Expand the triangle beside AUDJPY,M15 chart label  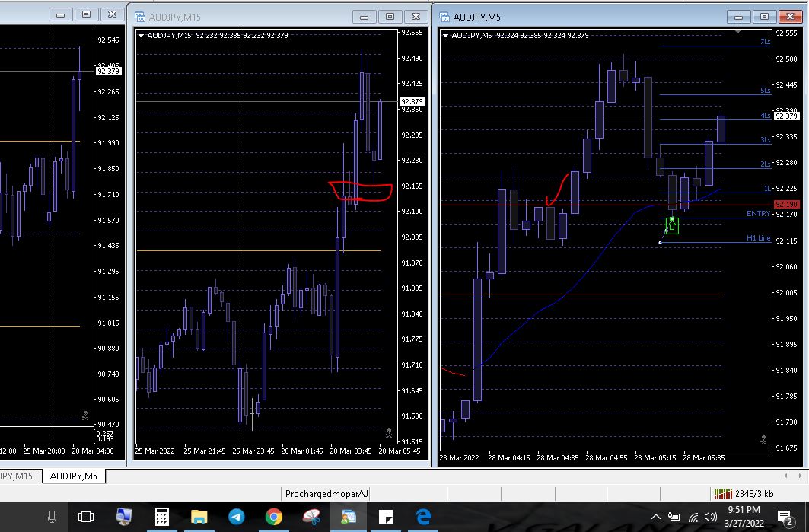(141, 36)
